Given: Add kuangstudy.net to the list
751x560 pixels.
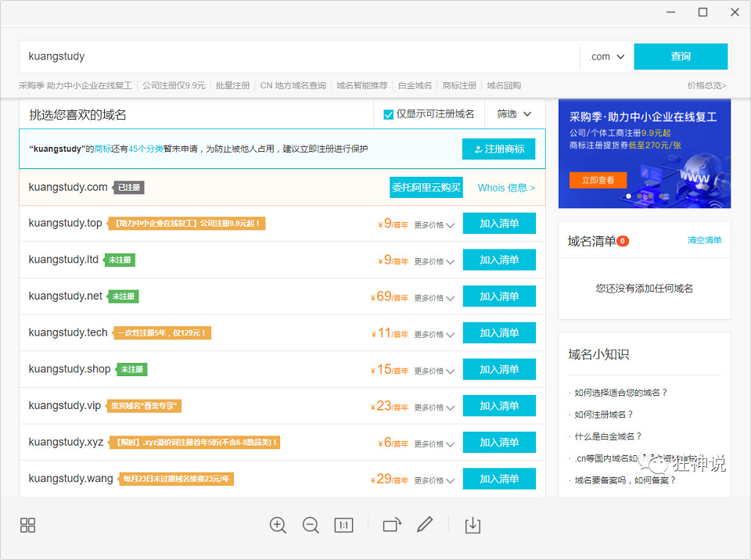Looking at the screenshot, I should [499, 296].
